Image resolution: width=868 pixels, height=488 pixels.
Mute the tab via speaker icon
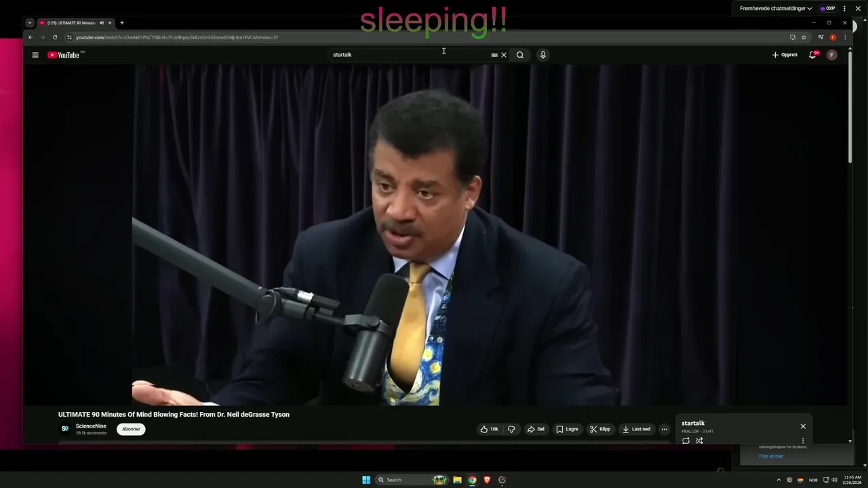[102, 23]
